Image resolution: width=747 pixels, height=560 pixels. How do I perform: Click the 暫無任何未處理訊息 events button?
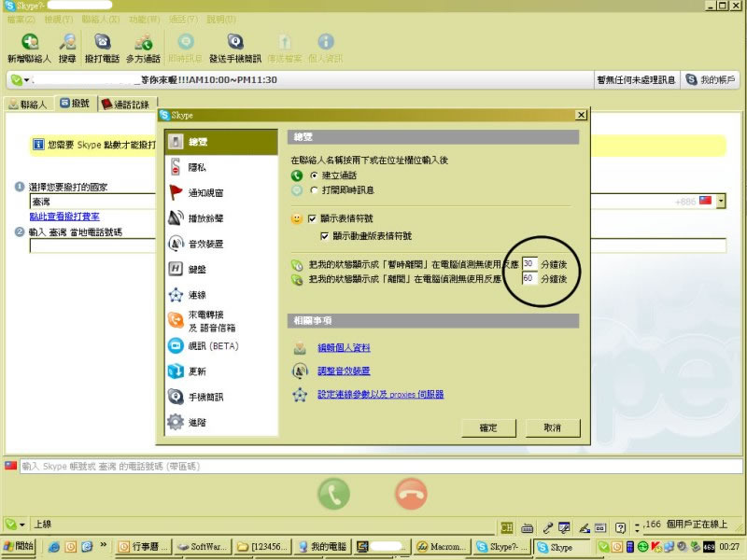click(636, 80)
